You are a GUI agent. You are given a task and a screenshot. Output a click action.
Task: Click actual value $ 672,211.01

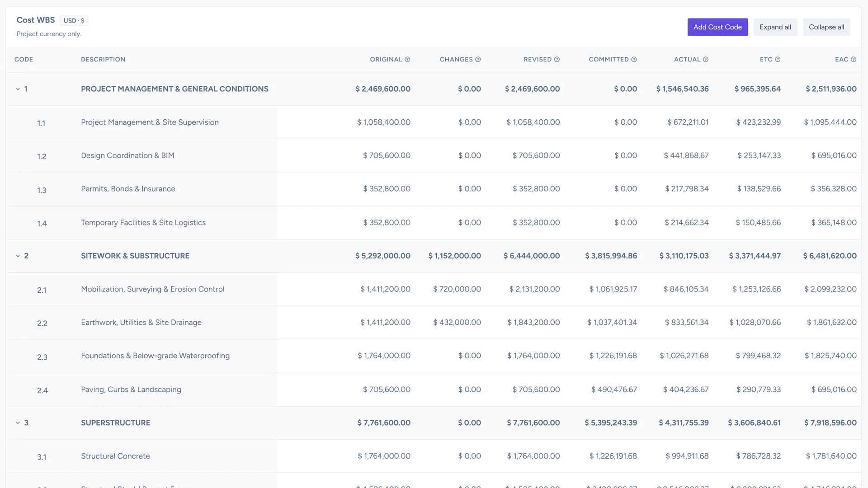pos(688,122)
